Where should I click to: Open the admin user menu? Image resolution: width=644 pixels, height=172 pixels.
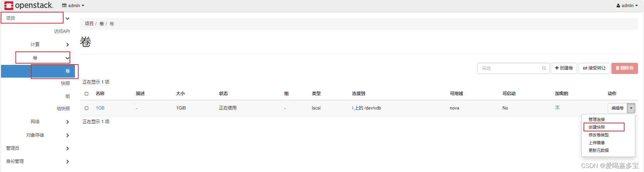tap(627, 5)
